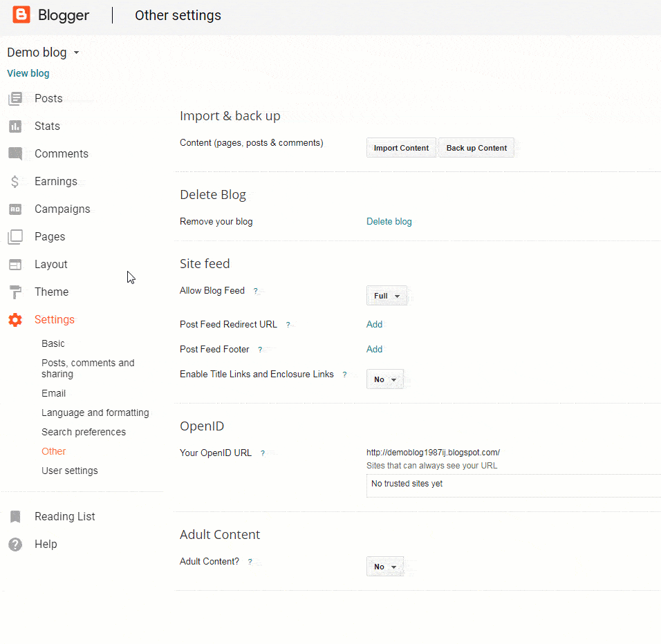This screenshot has height=644, width=661.
Task: Select the Settings gear icon
Action: (x=15, y=319)
